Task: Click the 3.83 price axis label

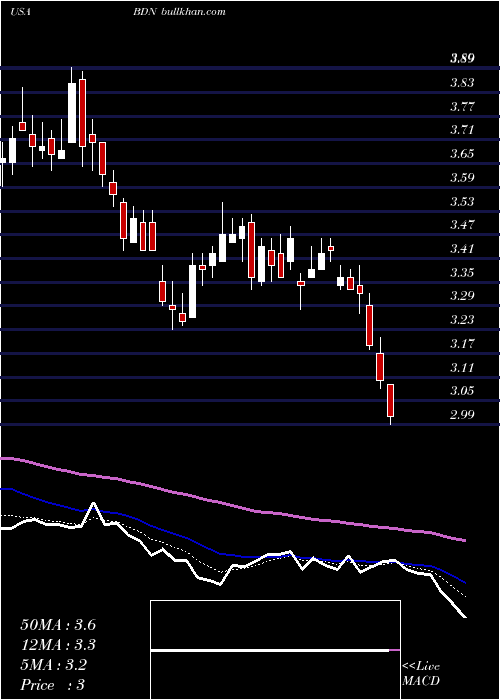Action: pos(462,83)
